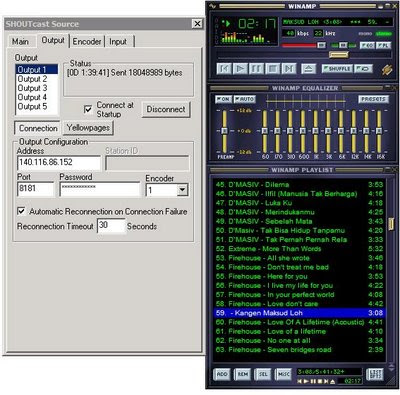
Task: Toggle the PL playlist window button
Action: pyautogui.click(x=383, y=45)
